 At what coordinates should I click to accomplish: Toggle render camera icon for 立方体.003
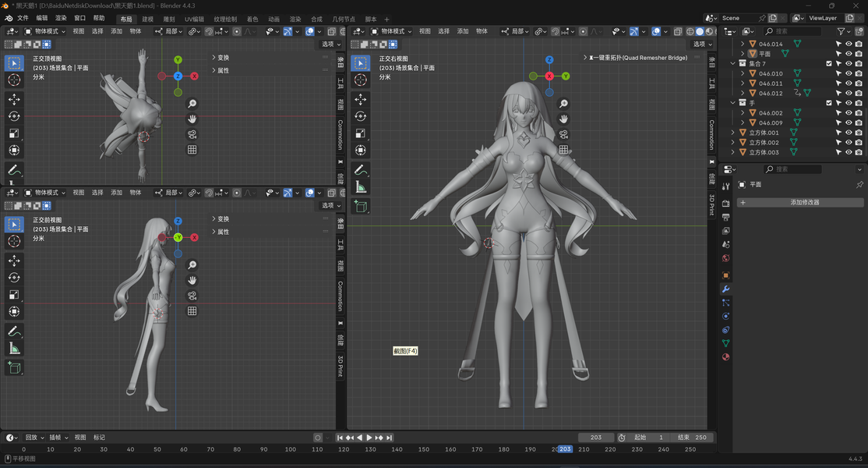859,152
